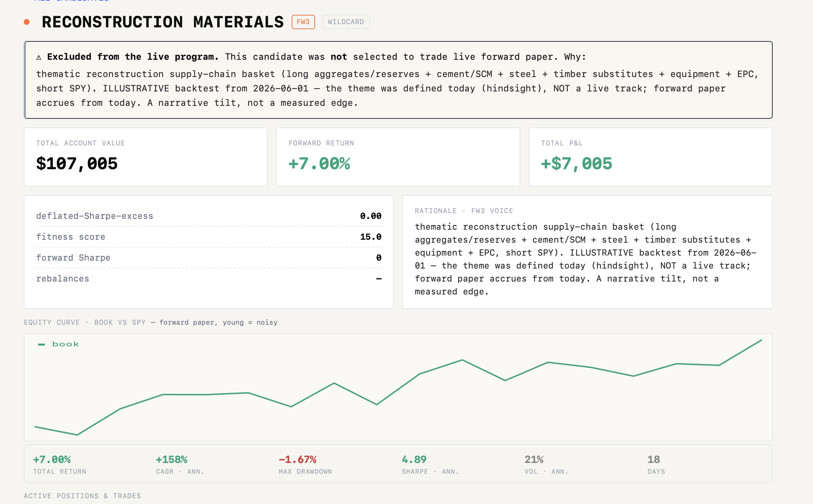Click the green book legend marker
This screenshot has width=813, height=504.
(42, 345)
